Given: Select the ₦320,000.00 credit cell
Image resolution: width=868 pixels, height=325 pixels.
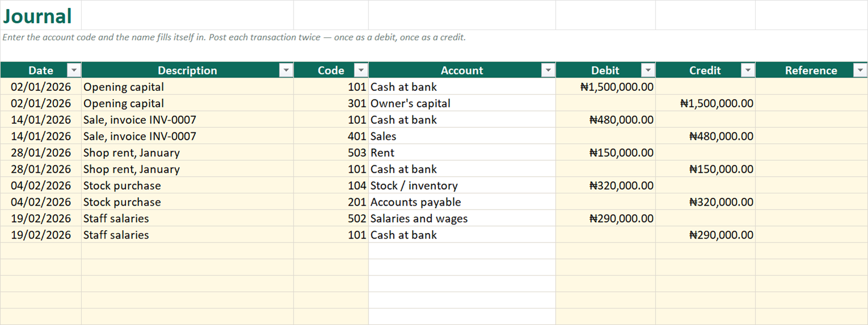Looking at the screenshot, I should 706,202.
